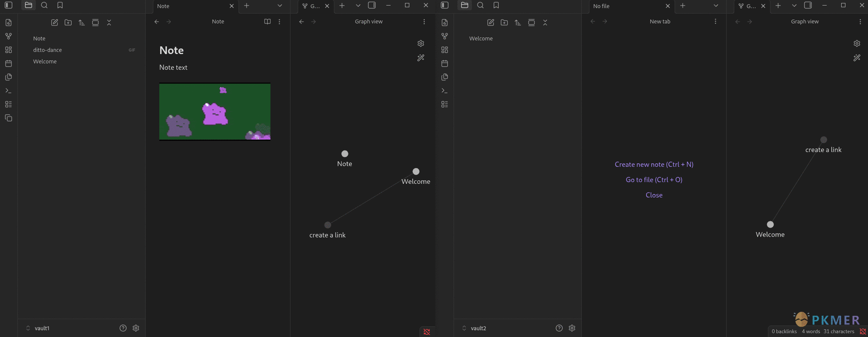
Task: Toggle vault1 left sidebar
Action: coord(9,6)
